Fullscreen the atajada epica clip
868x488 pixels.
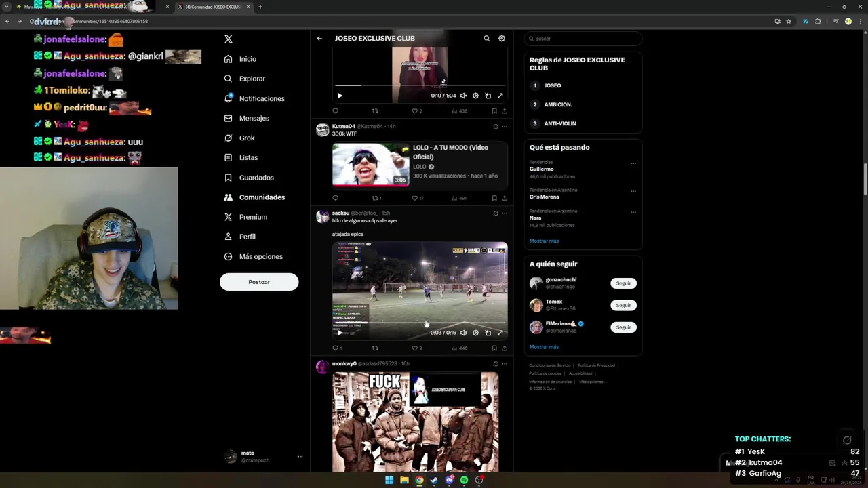[x=500, y=333]
